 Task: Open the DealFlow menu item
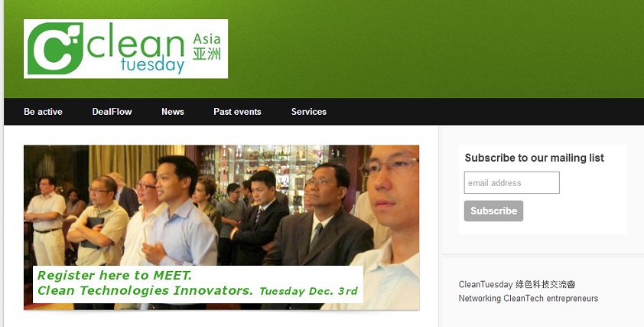coord(112,112)
